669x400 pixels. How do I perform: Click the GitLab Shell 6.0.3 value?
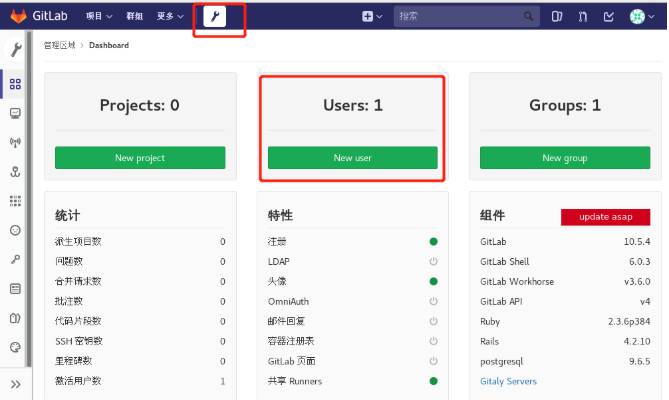[x=640, y=261]
